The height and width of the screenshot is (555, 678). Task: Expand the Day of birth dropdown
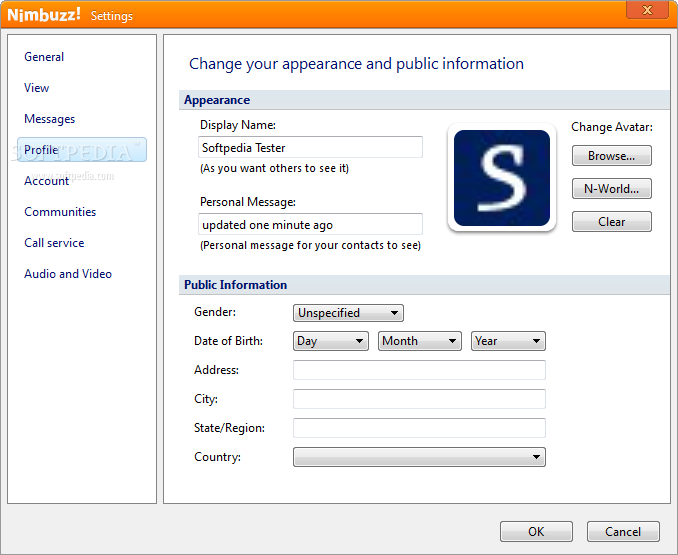coord(331,341)
